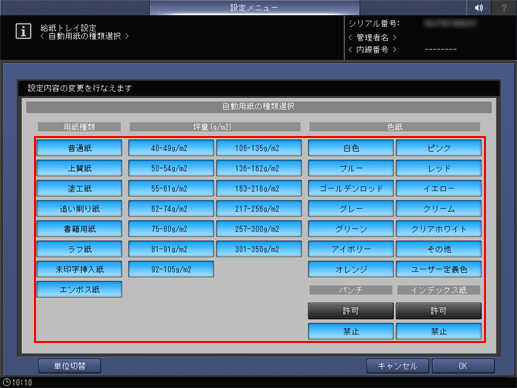Image resolution: width=517 pixels, height=388 pixels.
Task: Click the 内線番号 label
Action: tap(372, 50)
